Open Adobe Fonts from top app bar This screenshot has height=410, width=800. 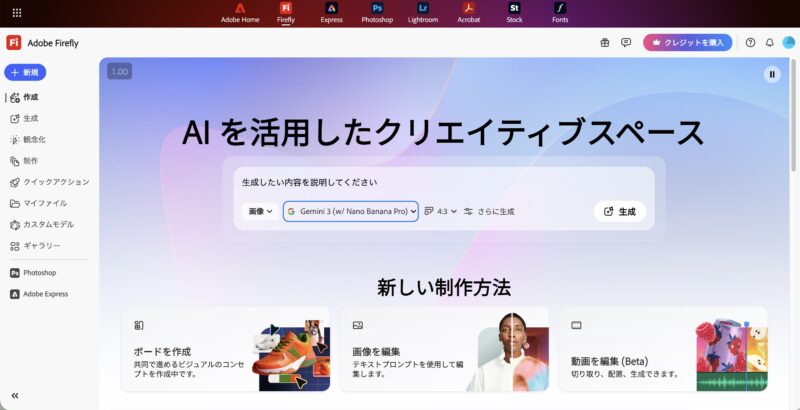pyautogui.click(x=560, y=13)
